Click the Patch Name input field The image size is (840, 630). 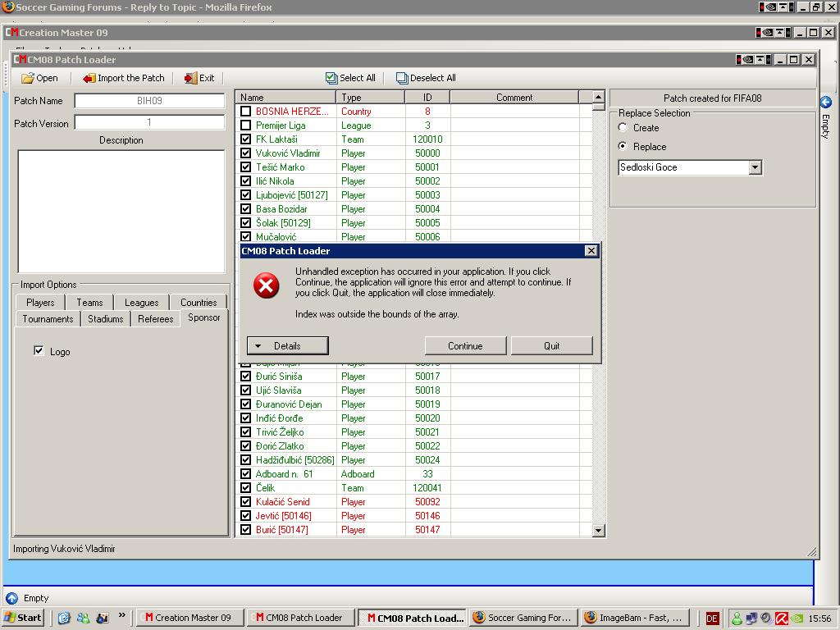click(x=149, y=101)
